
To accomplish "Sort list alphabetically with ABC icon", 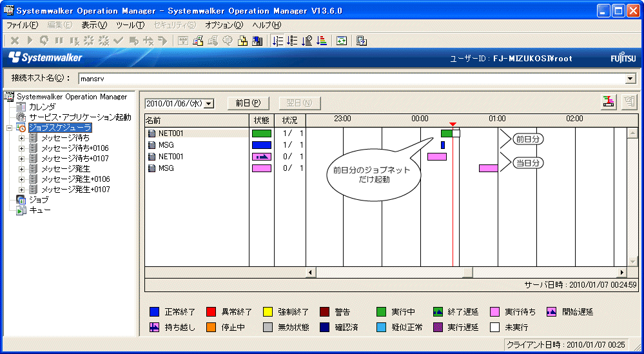I will click(292, 41).
